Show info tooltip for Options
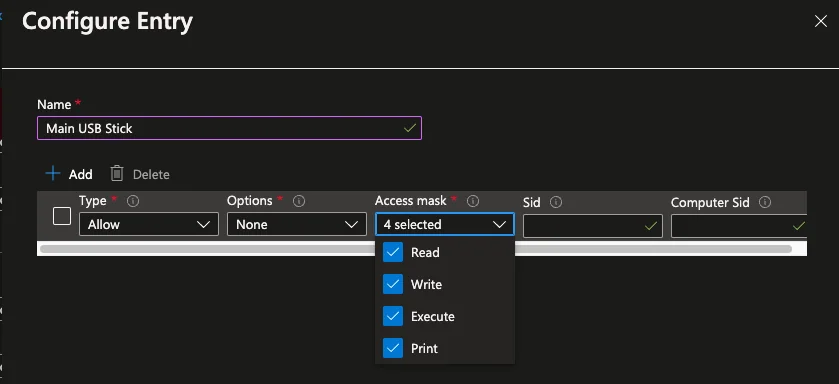Screen dimensions: 839x384 pos(299,201)
